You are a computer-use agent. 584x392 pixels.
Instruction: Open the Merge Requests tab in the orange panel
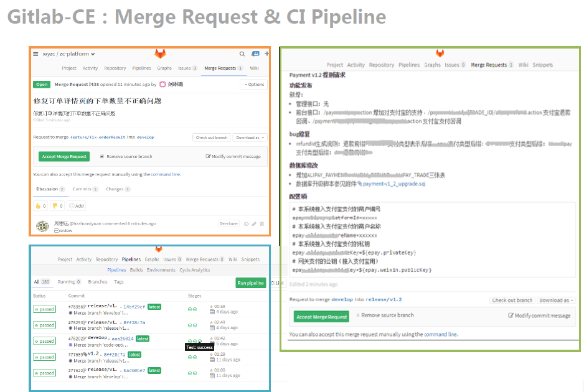(223, 68)
